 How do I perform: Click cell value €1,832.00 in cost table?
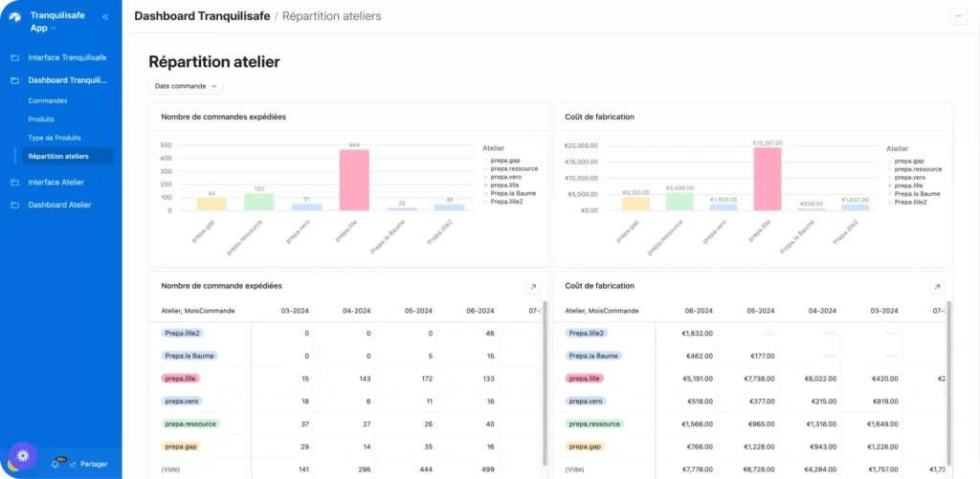(698, 334)
